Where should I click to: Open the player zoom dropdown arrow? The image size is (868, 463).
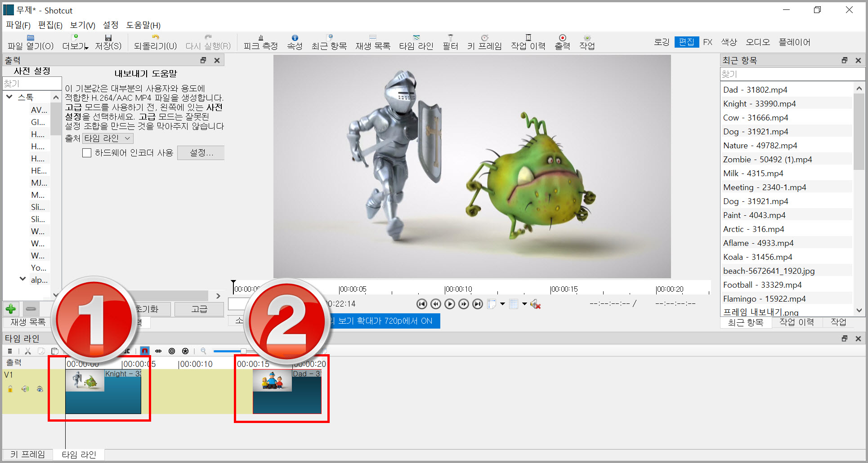(502, 304)
